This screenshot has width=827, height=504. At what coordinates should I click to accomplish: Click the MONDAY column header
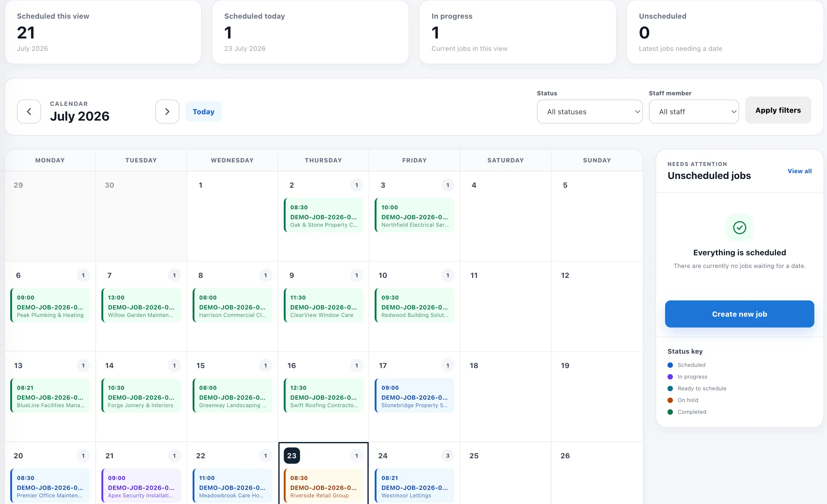tap(50, 160)
